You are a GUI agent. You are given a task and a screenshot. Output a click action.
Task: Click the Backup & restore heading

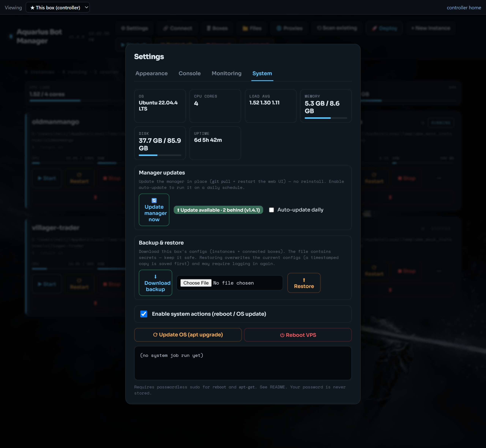coord(161,243)
